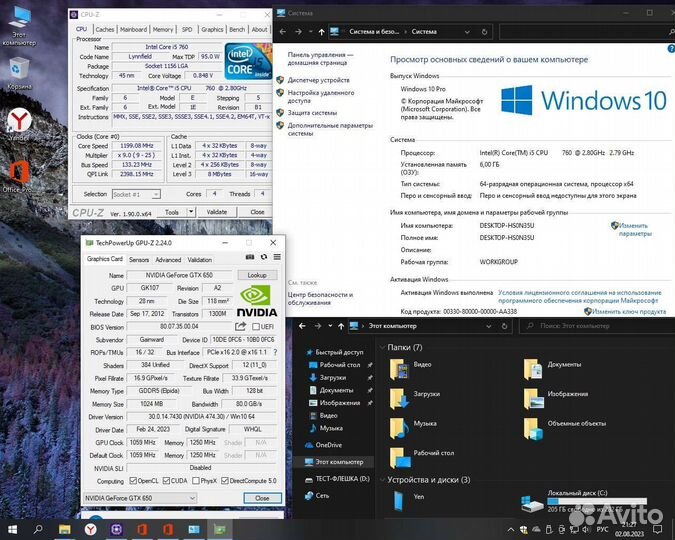Toggle the PhysX checkbox
The image size is (675, 540).
[196, 481]
